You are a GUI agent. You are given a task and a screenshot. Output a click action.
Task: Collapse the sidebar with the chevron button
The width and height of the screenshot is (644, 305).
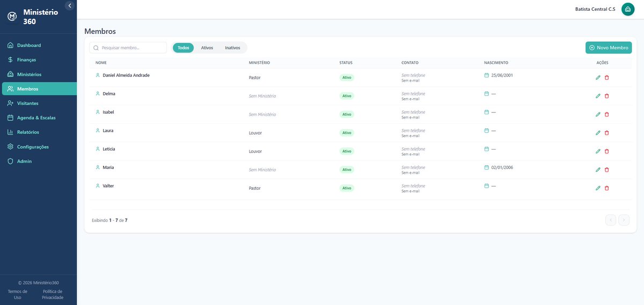[70, 5]
